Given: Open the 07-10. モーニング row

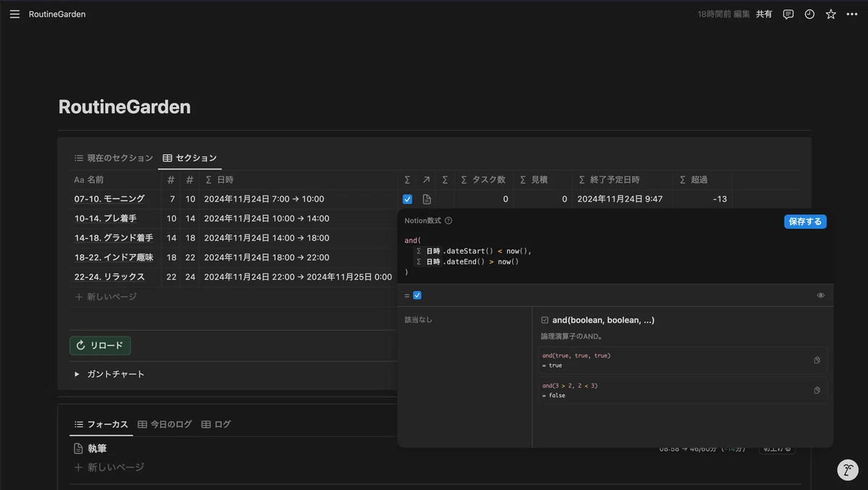Looking at the screenshot, I should pos(109,199).
